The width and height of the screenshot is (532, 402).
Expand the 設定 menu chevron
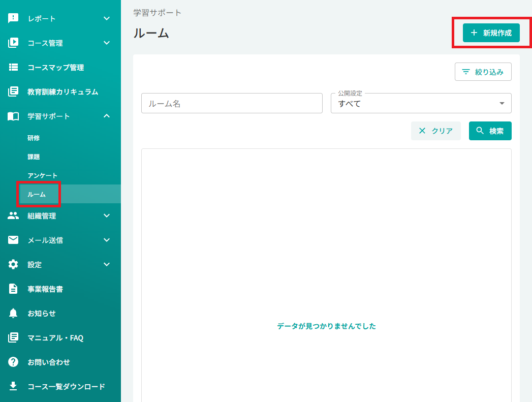coord(107,264)
